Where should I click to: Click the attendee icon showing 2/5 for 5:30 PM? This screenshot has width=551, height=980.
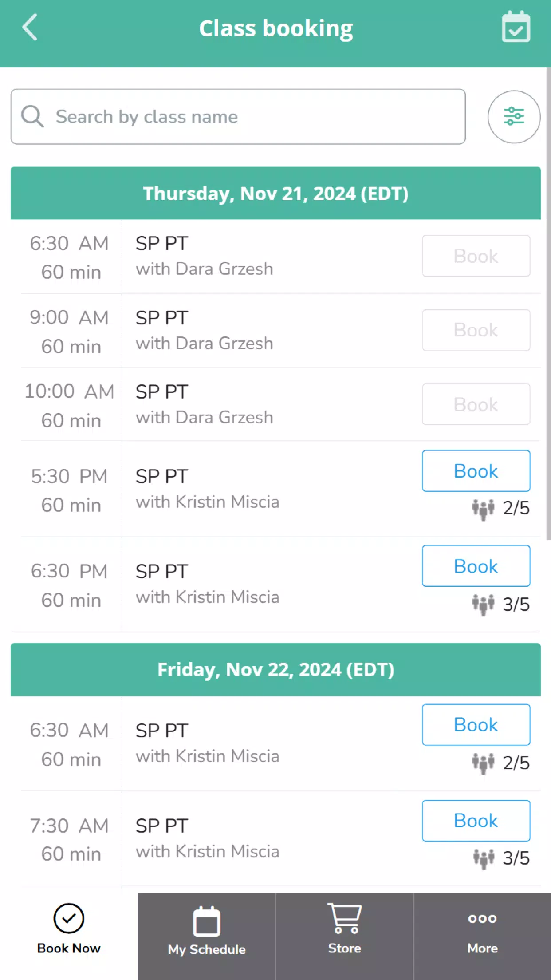[x=483, y=509]
